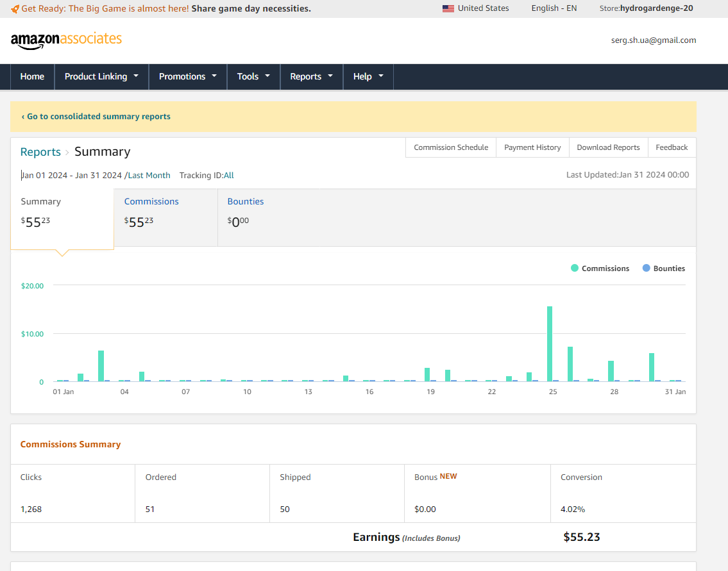Click the Amazon Associates logo
The height and width of the screenshot is (571, 728).
(x=67, y=40)
